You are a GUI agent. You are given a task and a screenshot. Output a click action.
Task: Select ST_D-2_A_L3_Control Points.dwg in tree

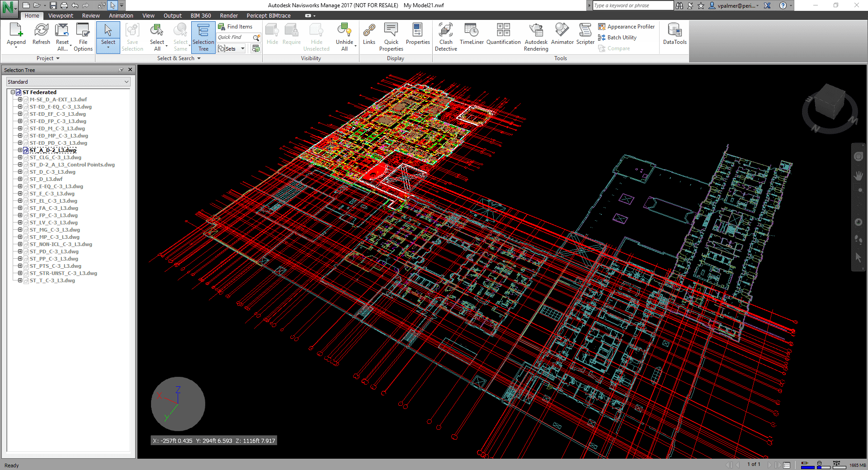coord(72,165)
